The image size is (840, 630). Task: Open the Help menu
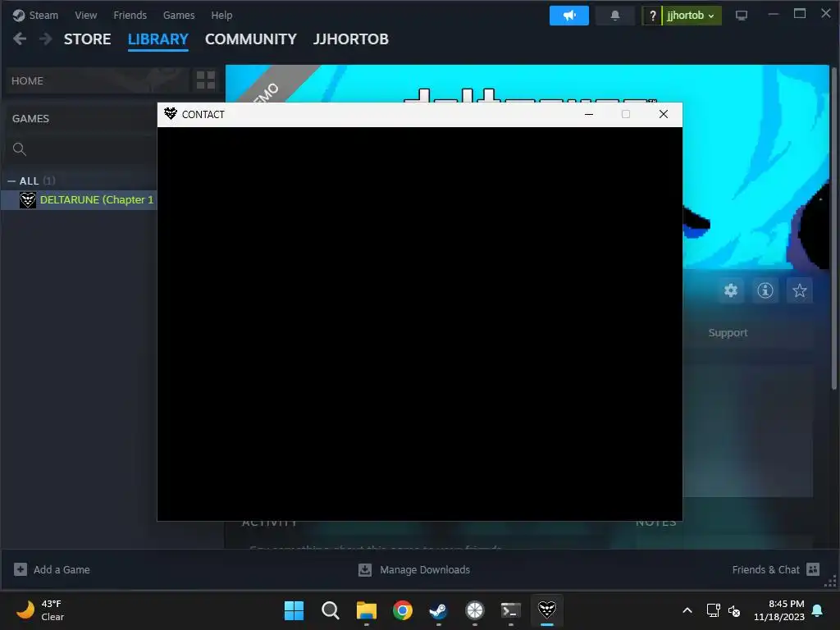[x=221, y=15]
